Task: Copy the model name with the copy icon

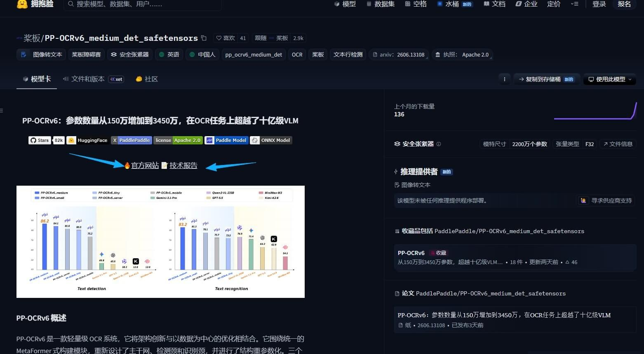Action: tap(204, 38)
